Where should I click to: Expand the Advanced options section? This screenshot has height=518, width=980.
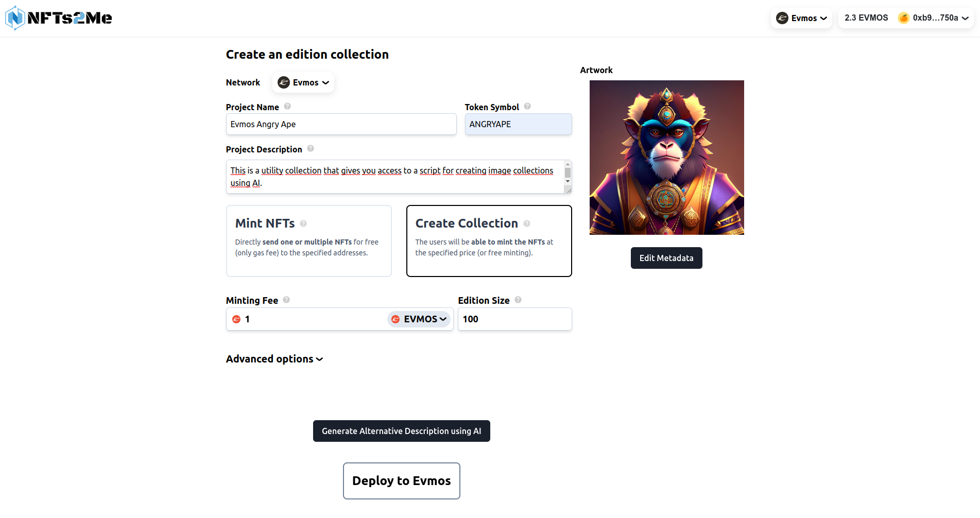point(274,359)
